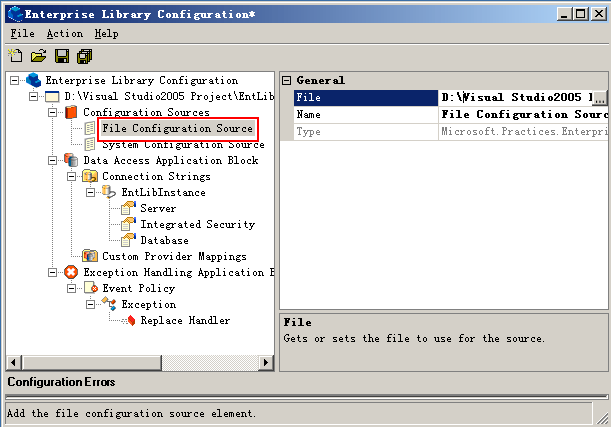
Task: Click the Custom Provider Mappings icon
Action: (x=91, y=256)
